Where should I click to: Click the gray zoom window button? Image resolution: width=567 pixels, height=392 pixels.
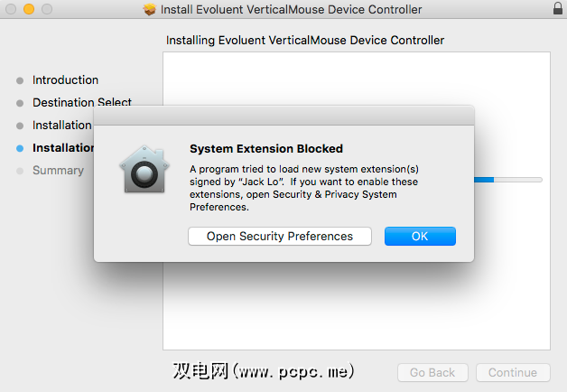tap(45, 10)
